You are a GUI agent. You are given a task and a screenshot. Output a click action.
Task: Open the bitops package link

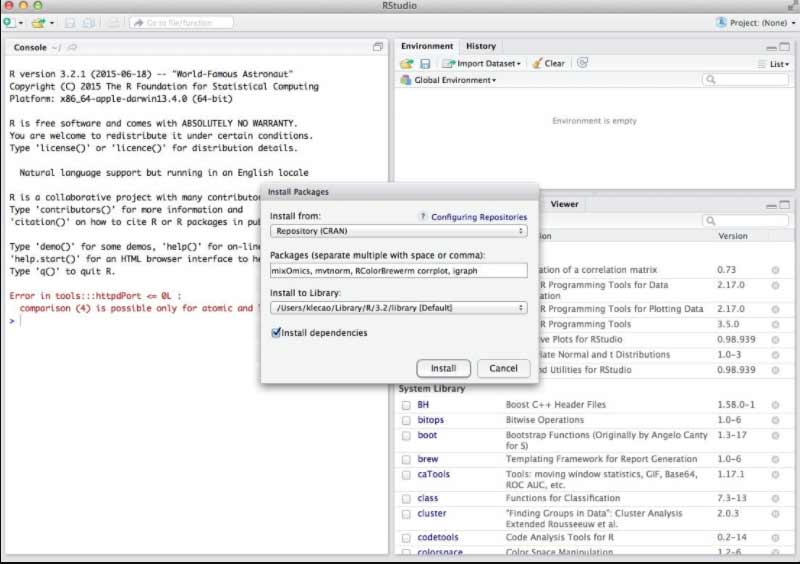[431, 420]
